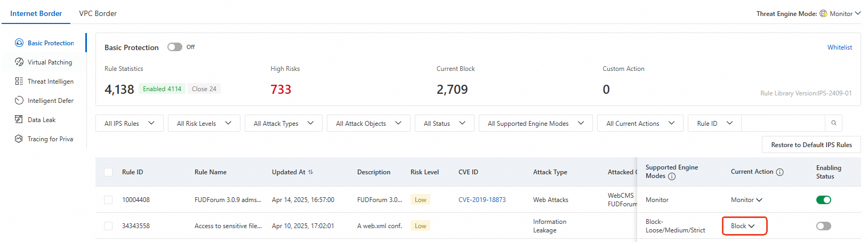
Task: Click the rule search input field
Action: (783, 123)
